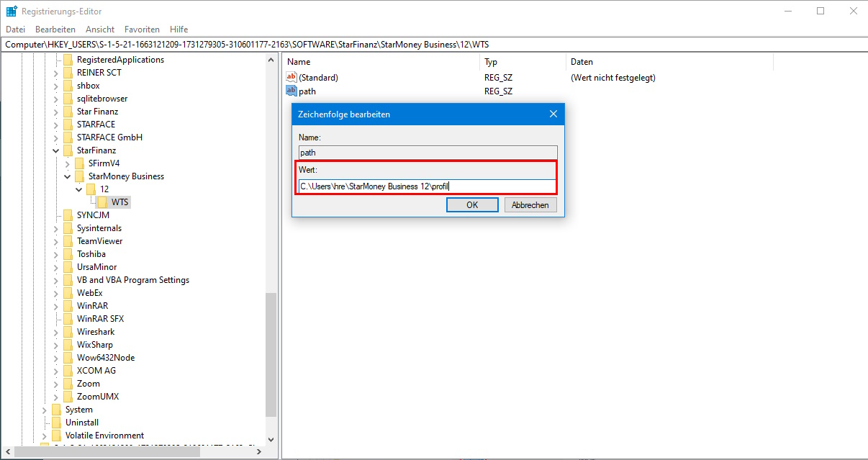Click the tree scrollbar up arrow
The image size is (868, 460).
[x=271, y=60]
